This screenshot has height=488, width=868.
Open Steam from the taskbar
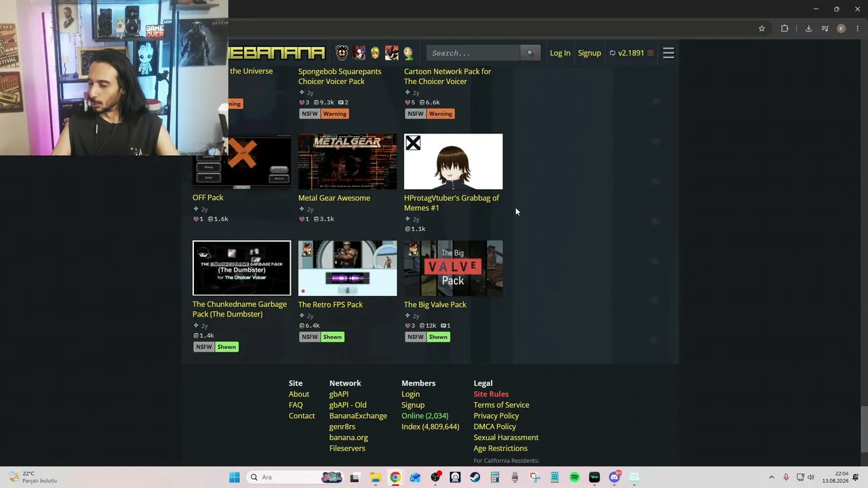(x=475, y=477)
